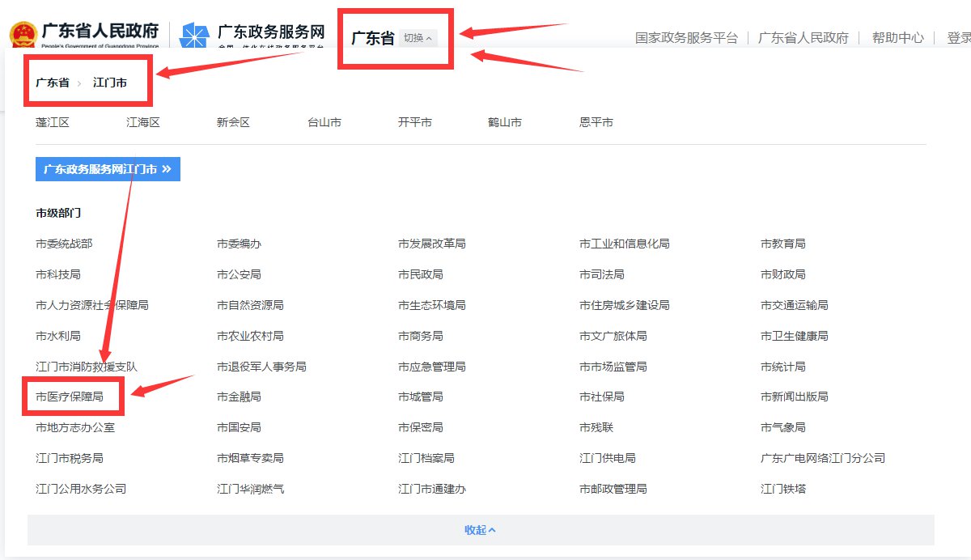Open the 市医疗保障局 department link

(x=70, y=397)
